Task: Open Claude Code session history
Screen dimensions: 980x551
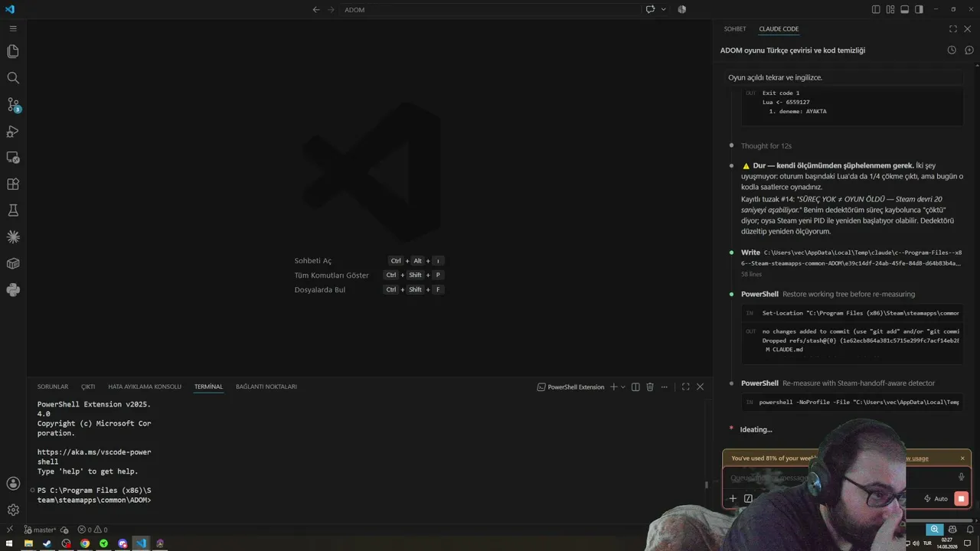Action: 952,50
